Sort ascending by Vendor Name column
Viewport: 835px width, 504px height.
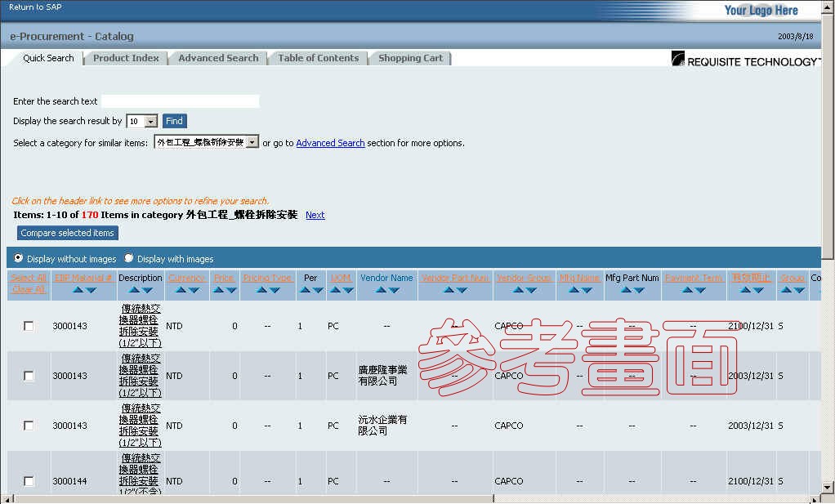pyautogui.click(x=381, y=290)
